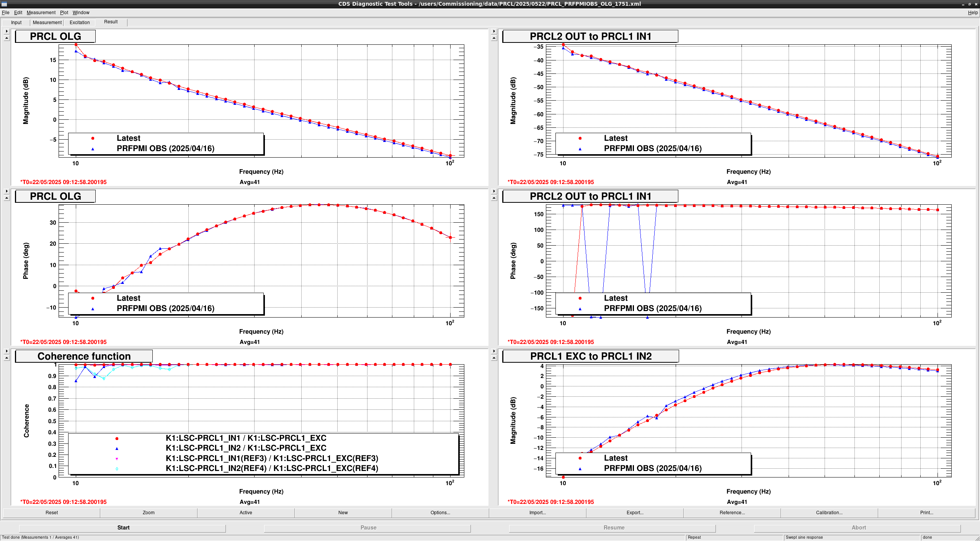Switch to the Excitation tab

[80, 23]
